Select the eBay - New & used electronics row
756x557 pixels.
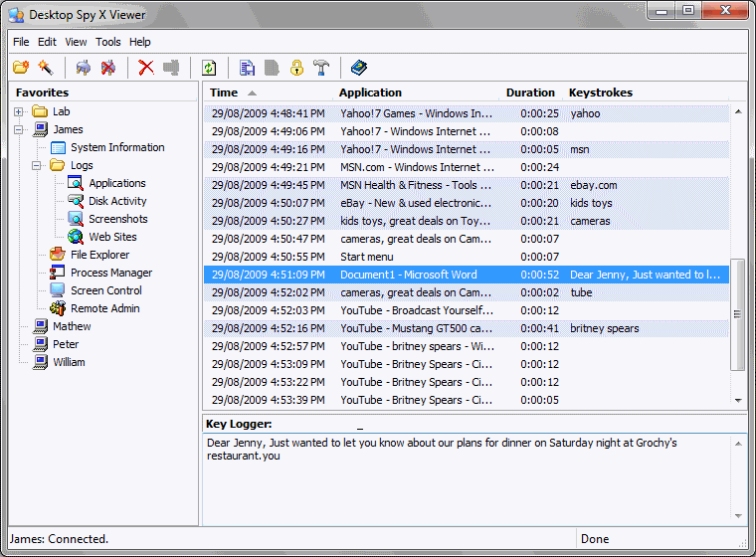click(x=467, y=203)
